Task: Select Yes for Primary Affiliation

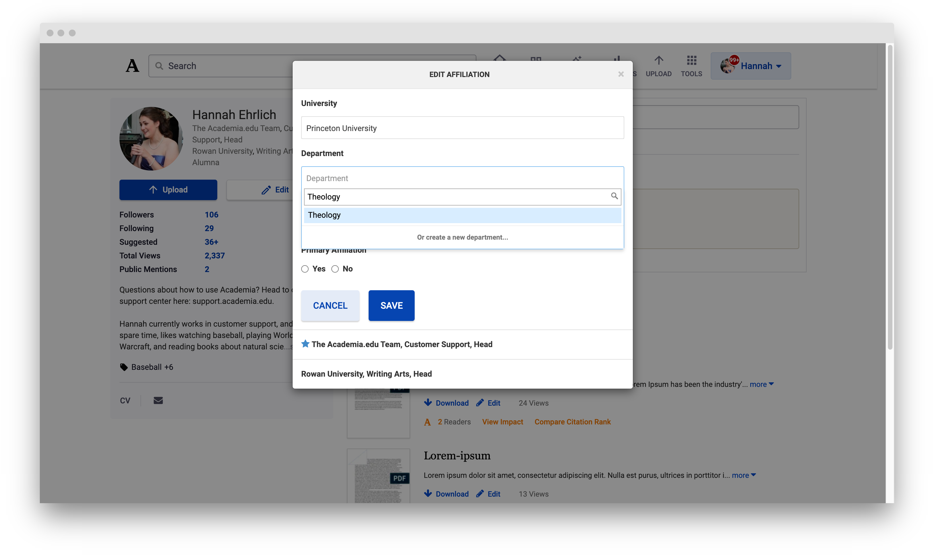Action: pos(305,269)
